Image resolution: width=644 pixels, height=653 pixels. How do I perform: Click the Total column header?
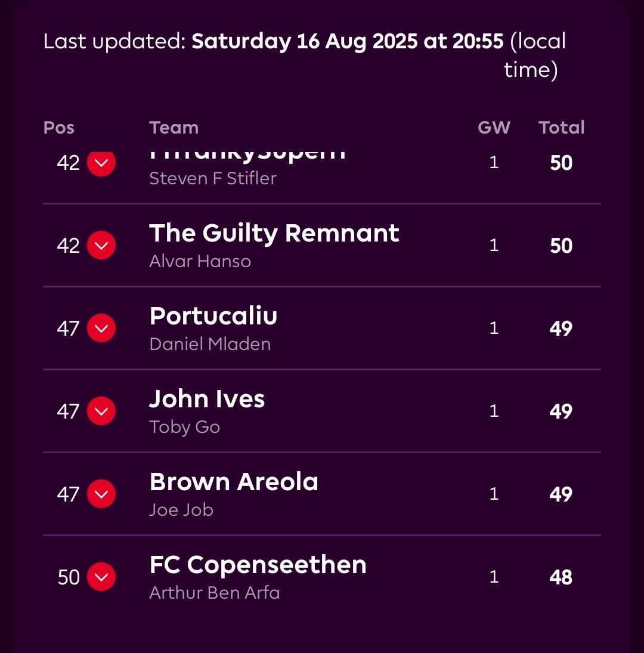pyautogui.click(x=561, y=128)
